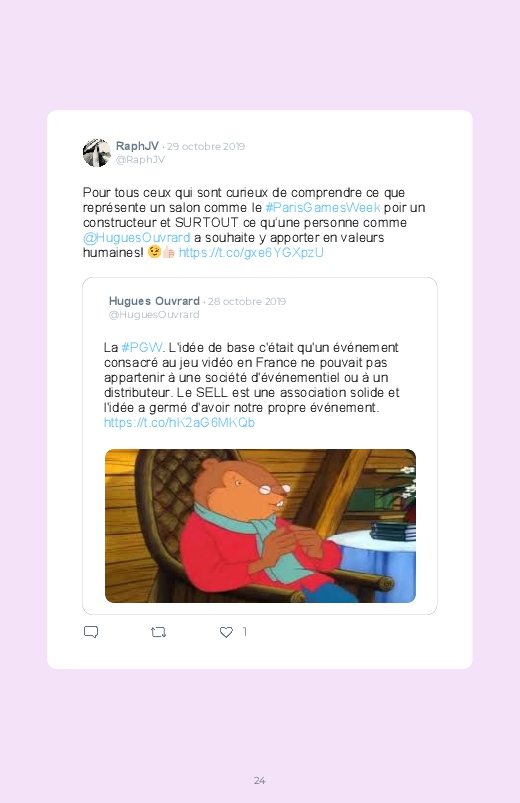Viewport: 520px width, 803px height.
Task: Click the RaphJV display name
Action: 137,146
